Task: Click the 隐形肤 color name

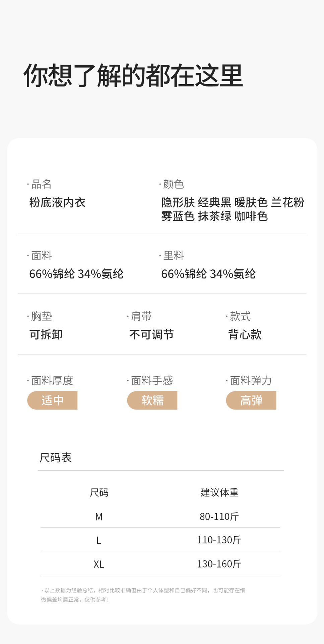Action: tap(178, 203)
